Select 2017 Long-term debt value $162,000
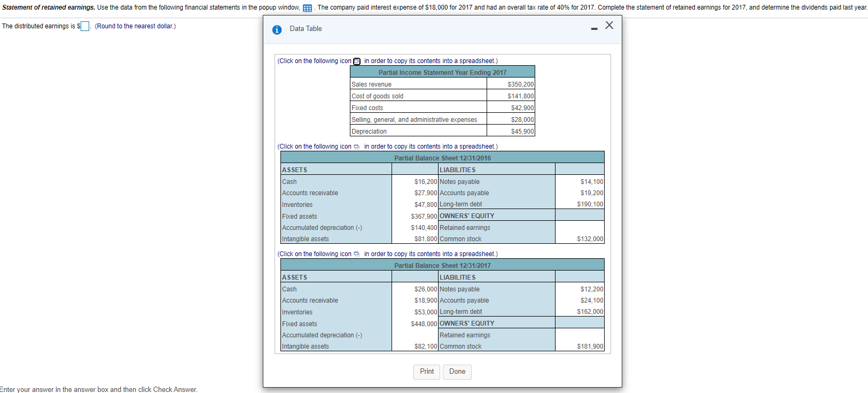This screenshot has width=868, height=393. (x=590, y=312)
